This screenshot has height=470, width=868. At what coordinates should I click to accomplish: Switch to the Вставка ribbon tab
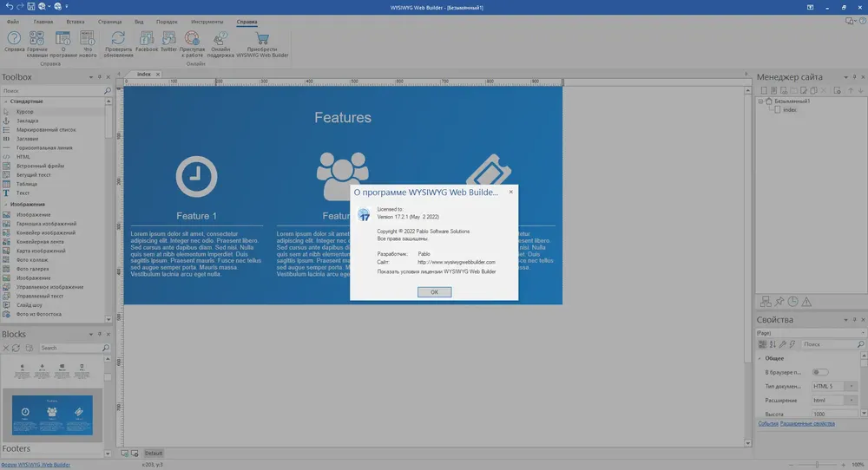coord(76,22)
